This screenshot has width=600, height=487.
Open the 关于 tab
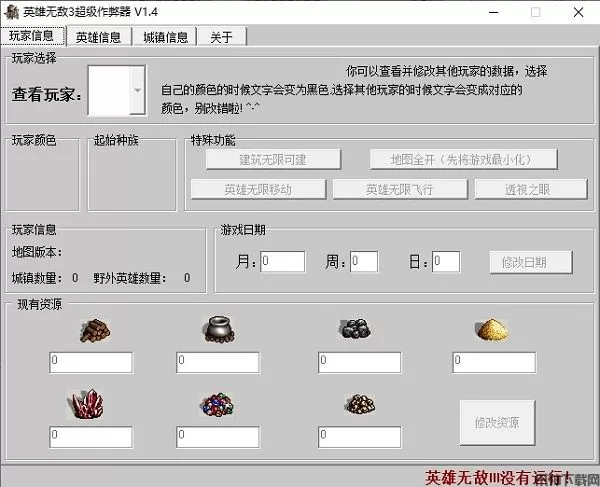tap(222, 37)
